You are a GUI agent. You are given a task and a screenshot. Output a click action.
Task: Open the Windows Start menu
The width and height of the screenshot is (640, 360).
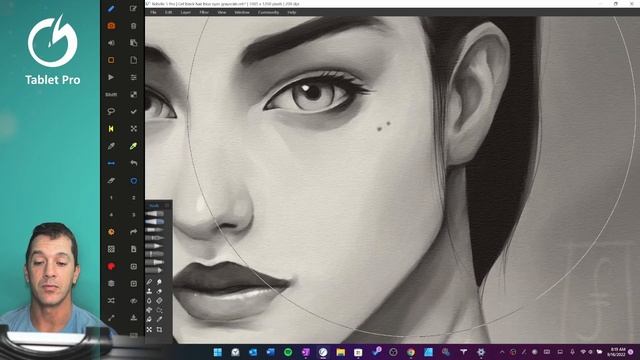[x=218, y=352]
